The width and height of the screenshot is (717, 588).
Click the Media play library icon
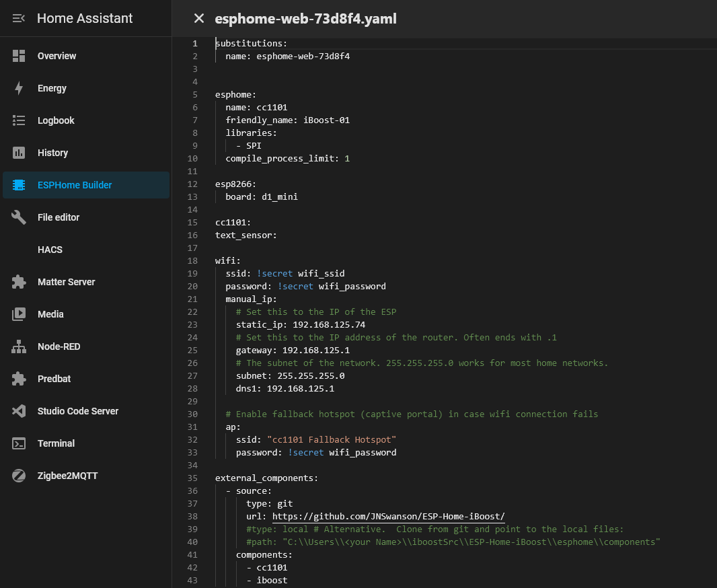point(19,314)
